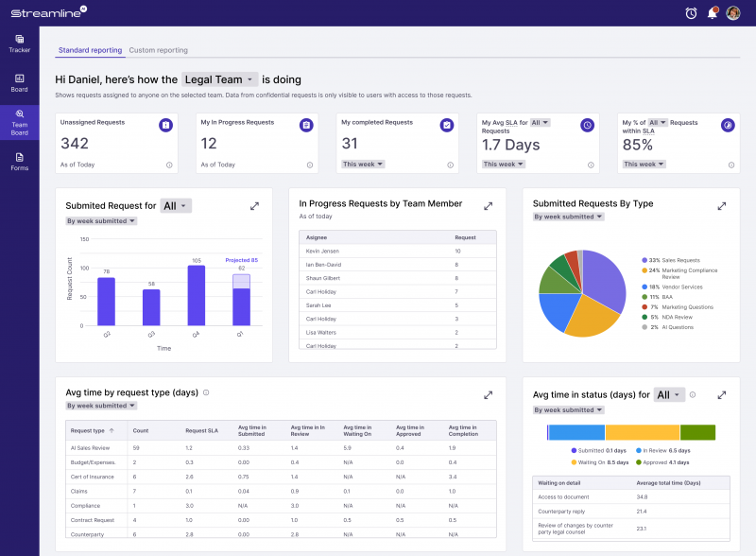Open the Legal Team dropdown
The image size is (756, 556).
click(x=219, y=79)
